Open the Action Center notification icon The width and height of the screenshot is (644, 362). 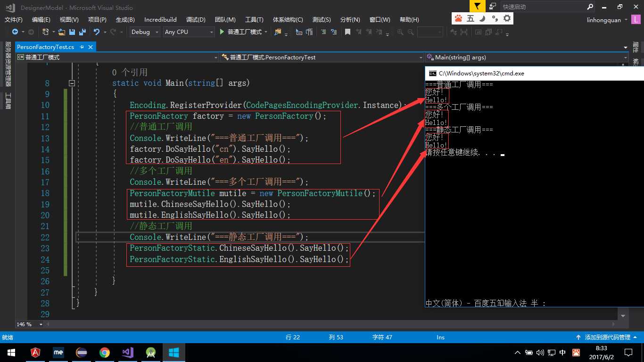pyautogui.click(x=628, y=353)
